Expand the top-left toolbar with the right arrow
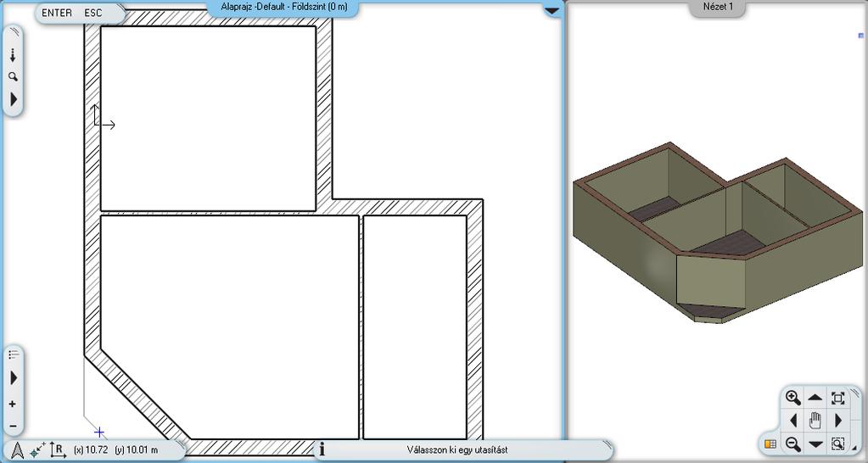 coord(14,99)
